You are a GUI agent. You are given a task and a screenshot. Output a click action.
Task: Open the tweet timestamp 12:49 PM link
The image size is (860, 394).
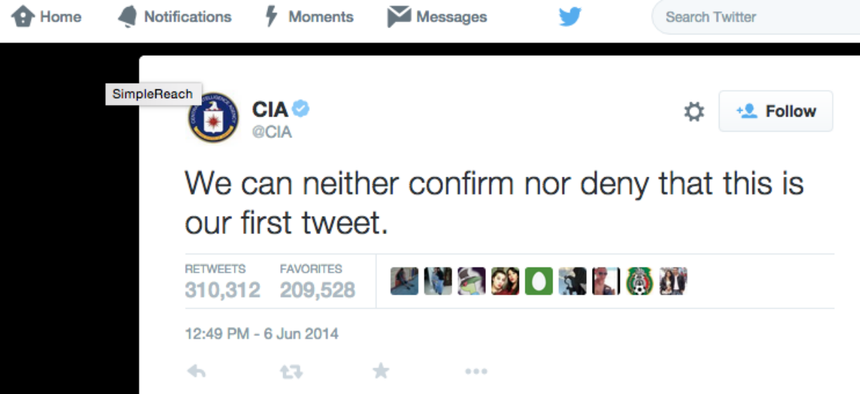(262, 333)
